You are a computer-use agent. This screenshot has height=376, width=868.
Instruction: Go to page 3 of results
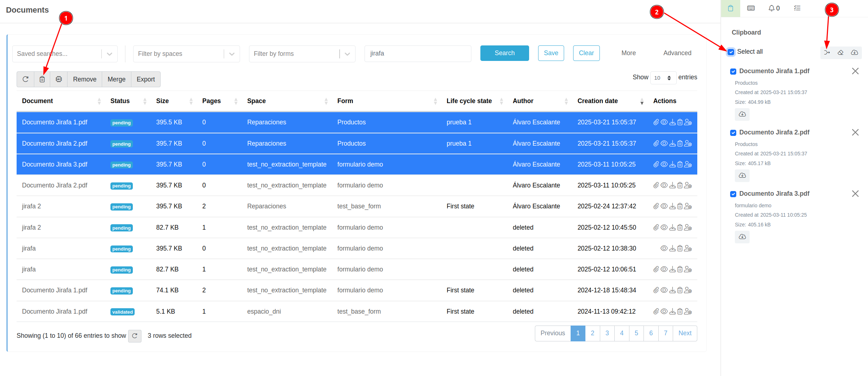(607, 333)
